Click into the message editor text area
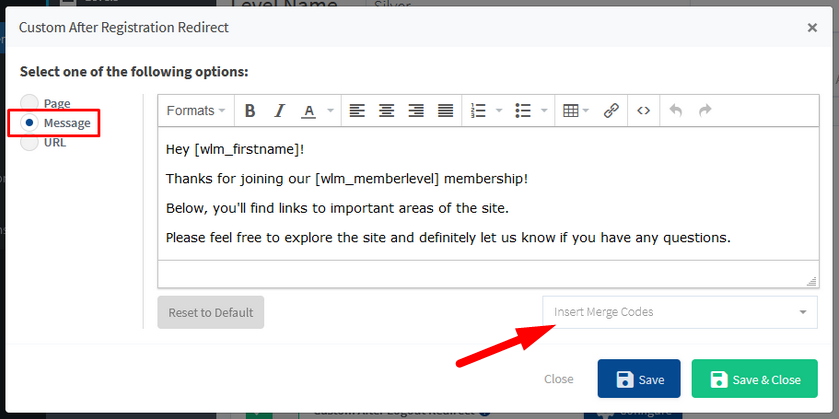This screenshot has width=839, height=419. click(488, 194)
